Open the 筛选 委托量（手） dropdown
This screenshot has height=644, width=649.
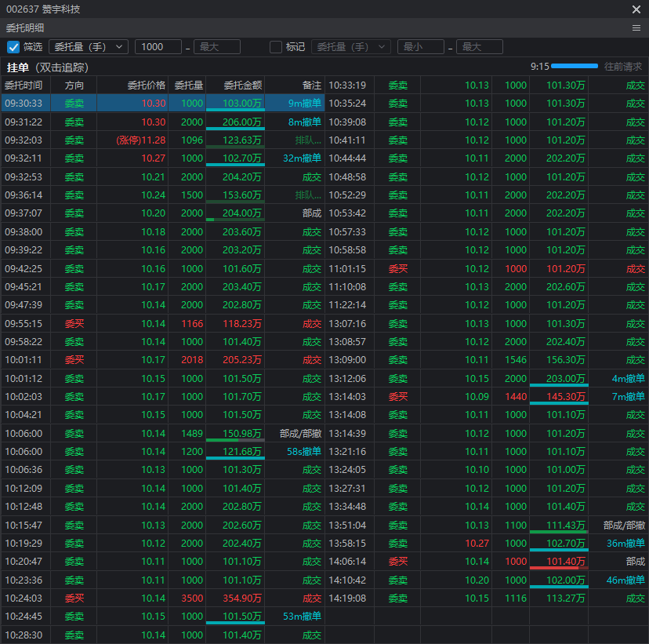pos(88,47)
